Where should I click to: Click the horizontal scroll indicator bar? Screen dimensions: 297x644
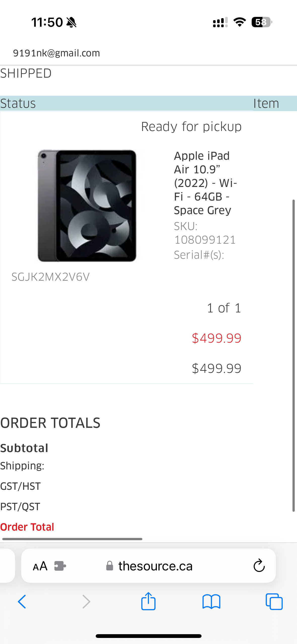coord(72,539)
